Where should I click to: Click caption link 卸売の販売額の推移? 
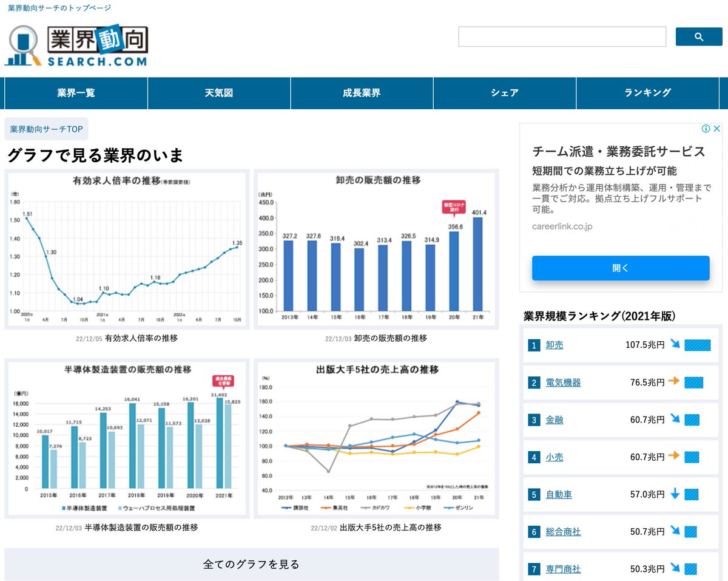pyautogui.click(x=391, y=338)
